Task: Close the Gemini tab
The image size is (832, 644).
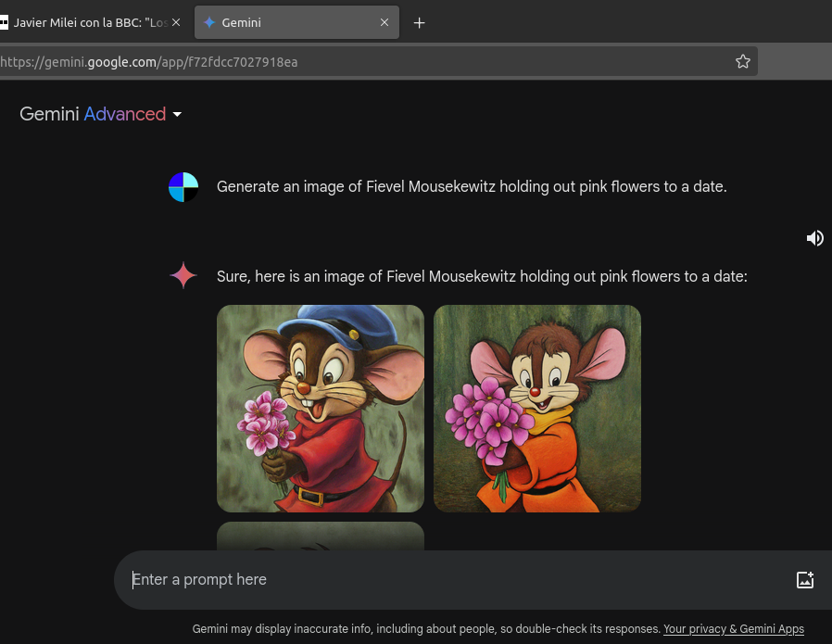Action: point(384,22)
